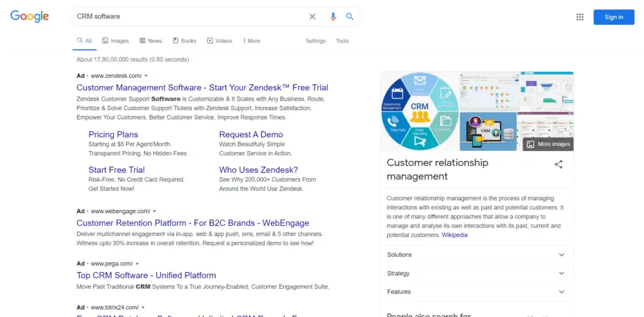The width and height of the screenshot is (644, 317).
Task: Share the Customer relationship management panel
Action: click(x=558, y=165)
